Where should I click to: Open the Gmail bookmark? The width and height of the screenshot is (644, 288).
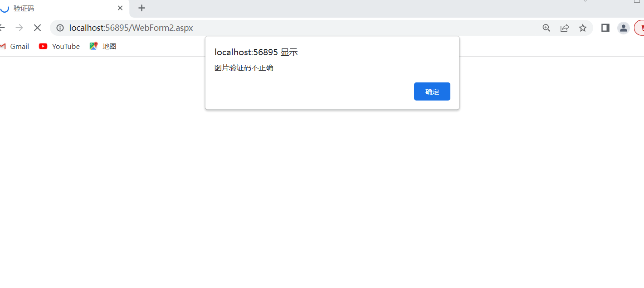click(x=15, y=46)
